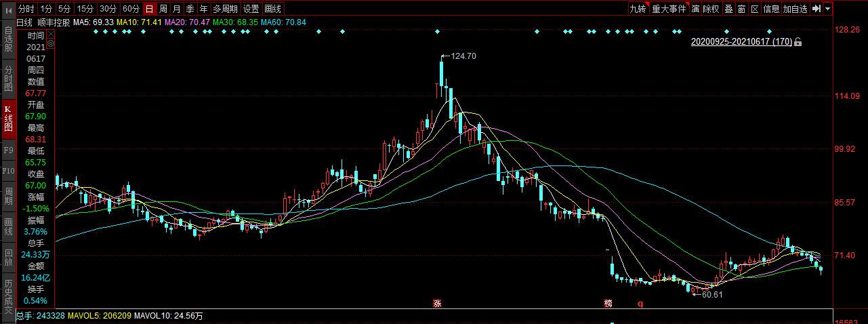Close the data info panel with X
Image resolution: width=868 pixels, height=324 pixels.
tap(49, 33)
